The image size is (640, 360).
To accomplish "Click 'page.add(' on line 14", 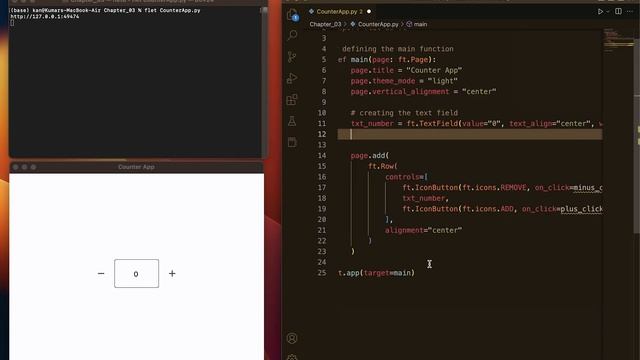I will pos(369,156).
